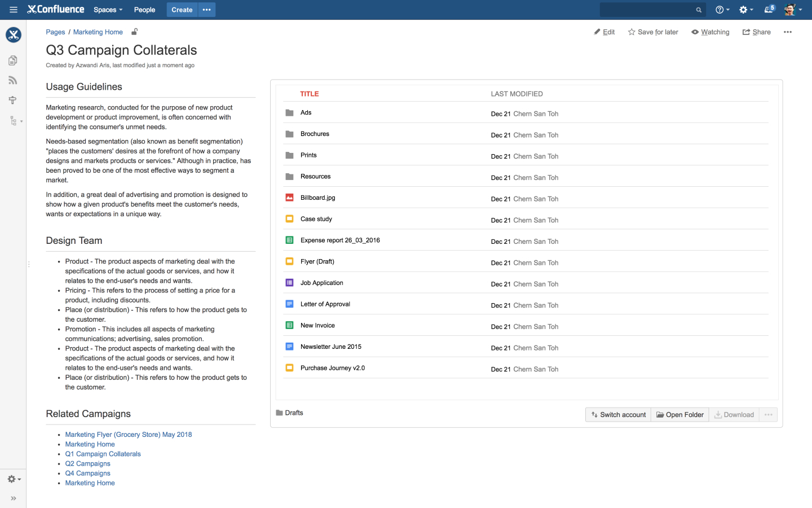Viewport: 812px width, 508px height.
Task: Open the help menu dropdown
Action: coord(722,10)
